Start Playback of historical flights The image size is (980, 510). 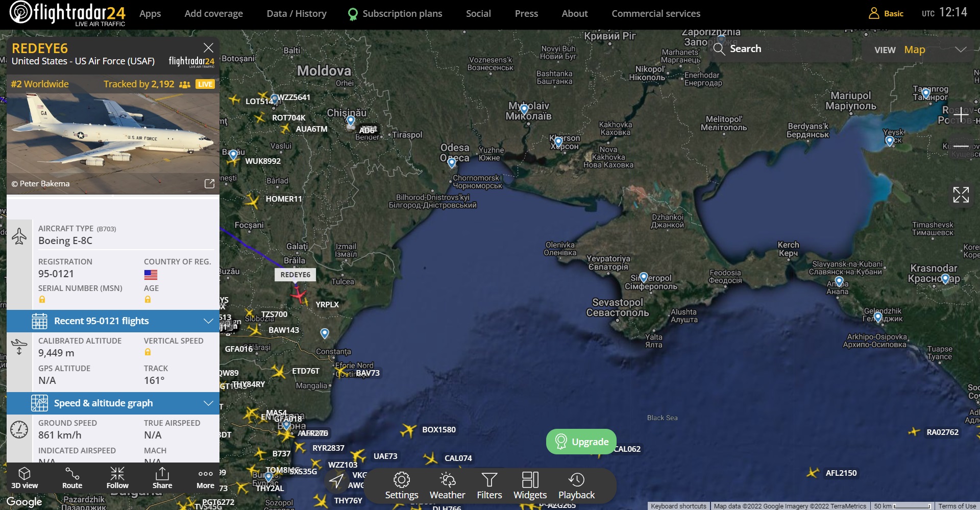[576, 485]
